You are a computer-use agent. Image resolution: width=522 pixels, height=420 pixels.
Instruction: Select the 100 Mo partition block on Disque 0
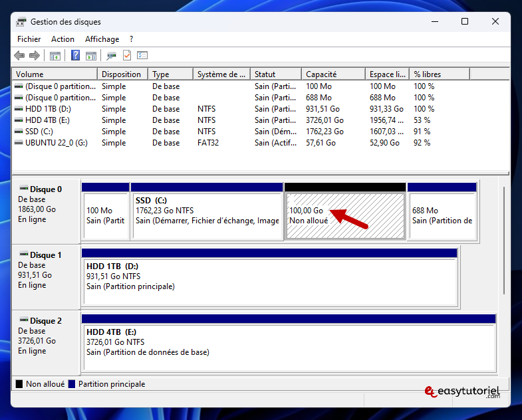tap(106, 212)
